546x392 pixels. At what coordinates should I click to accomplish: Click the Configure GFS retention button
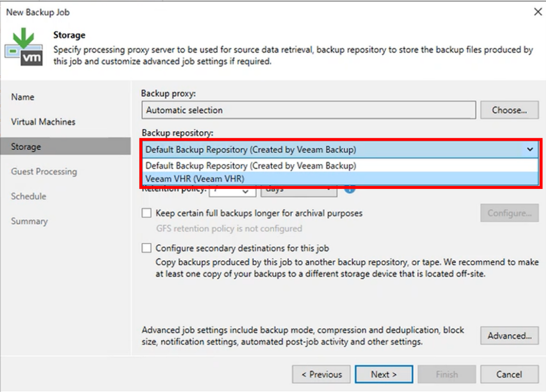(509, 213)
